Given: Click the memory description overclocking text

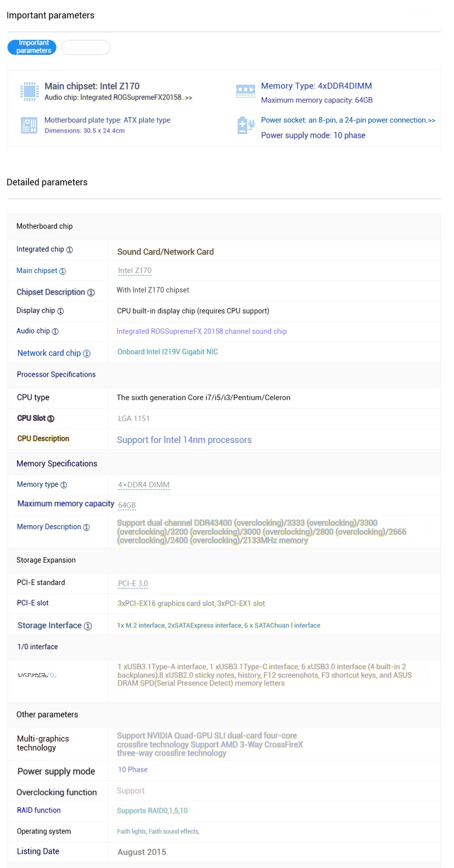Looking at the screenshot, I should 262,532.
